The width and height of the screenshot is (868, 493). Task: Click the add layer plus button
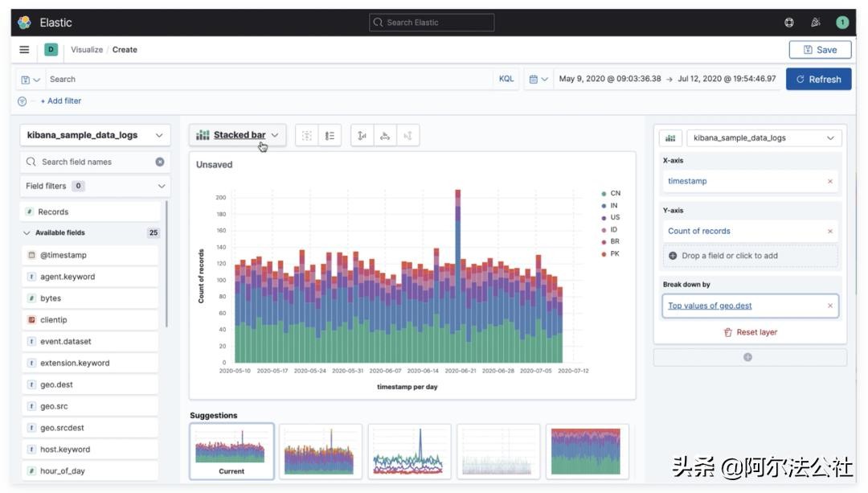point(748,357)
